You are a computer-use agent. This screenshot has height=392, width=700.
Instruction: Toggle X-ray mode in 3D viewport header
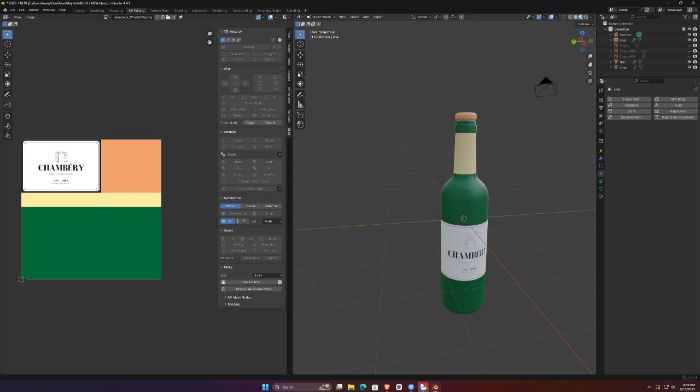(563, 17)
